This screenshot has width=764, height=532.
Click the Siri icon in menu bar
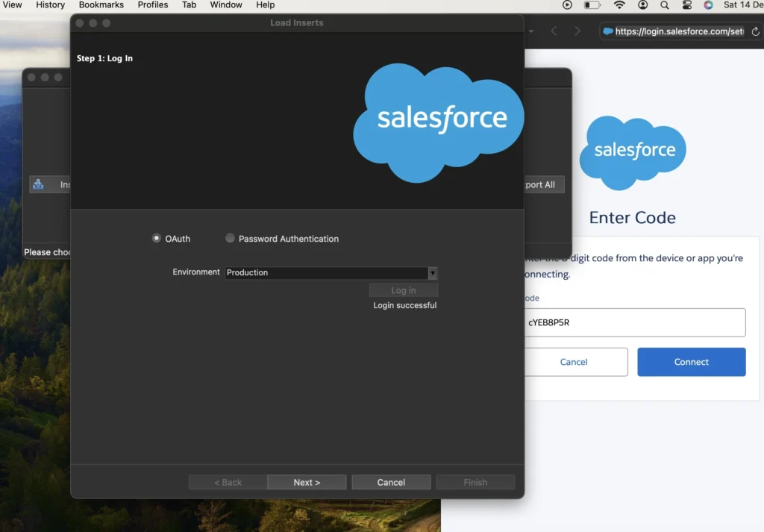(x=709, y=5)
